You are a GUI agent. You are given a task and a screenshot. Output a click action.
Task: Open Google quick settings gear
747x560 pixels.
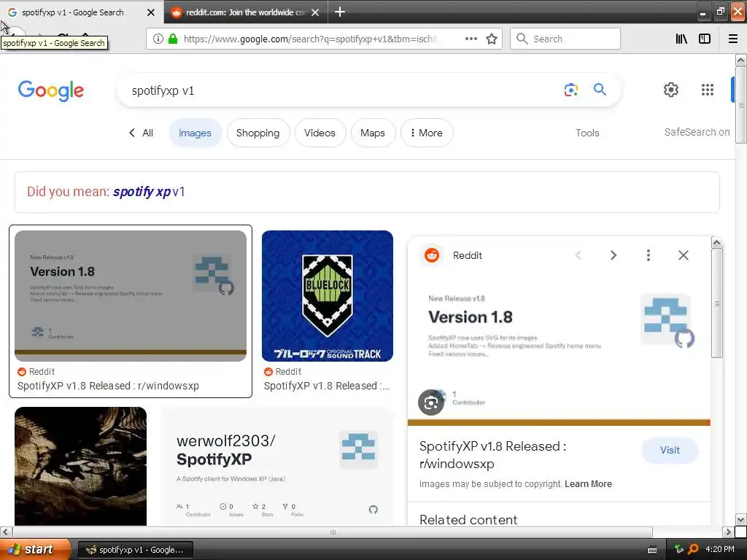tap(671, 90)
